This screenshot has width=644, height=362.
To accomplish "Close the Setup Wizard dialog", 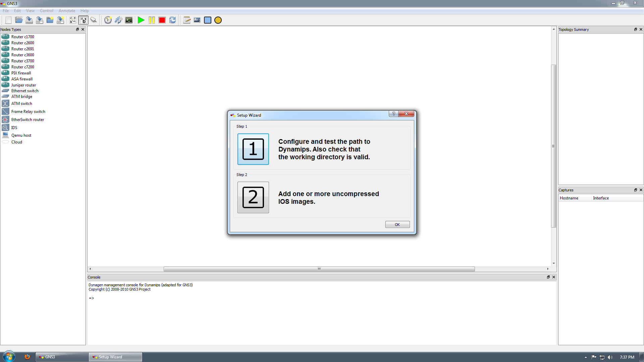I will coord(406,114).
